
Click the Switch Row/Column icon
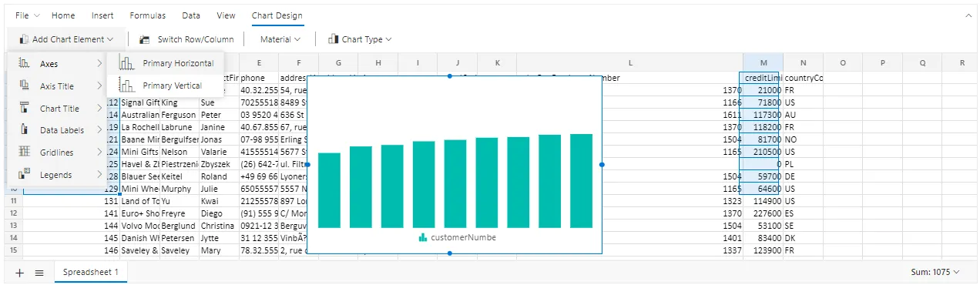pyautogui.click(x=144, y=39)
